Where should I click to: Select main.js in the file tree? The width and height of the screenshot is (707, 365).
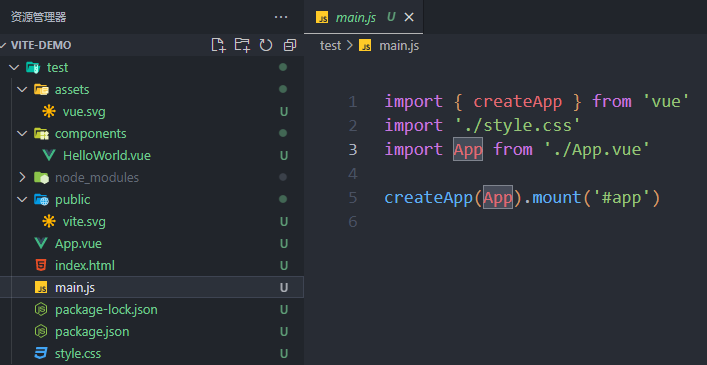click(x=75, y=287)
